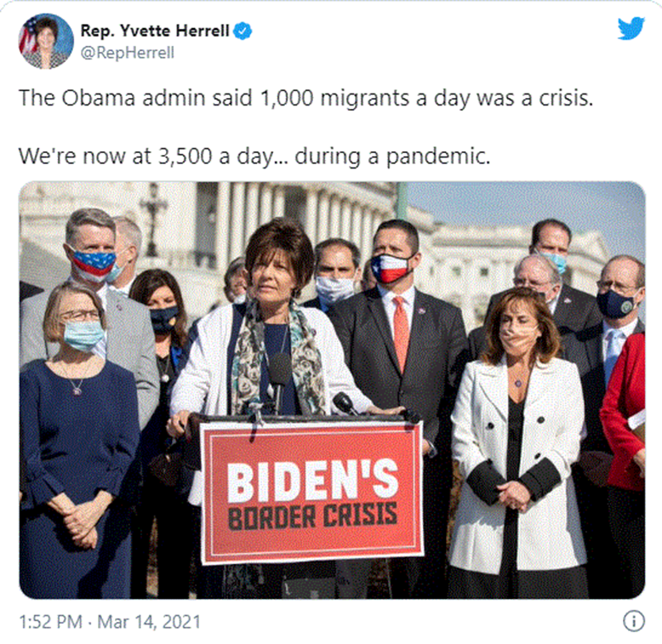
Task: Click the light blue surgical mask
Action: 83,335
